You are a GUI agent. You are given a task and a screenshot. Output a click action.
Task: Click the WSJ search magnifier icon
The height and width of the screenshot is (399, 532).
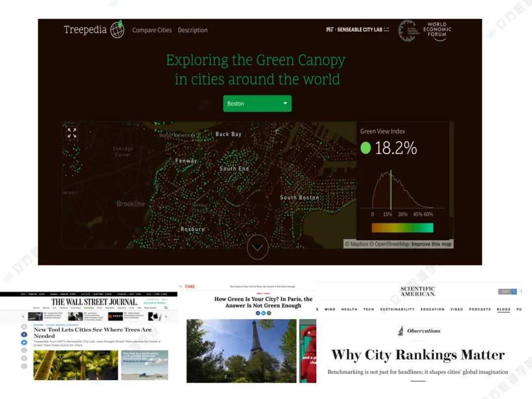coord(166,308)
